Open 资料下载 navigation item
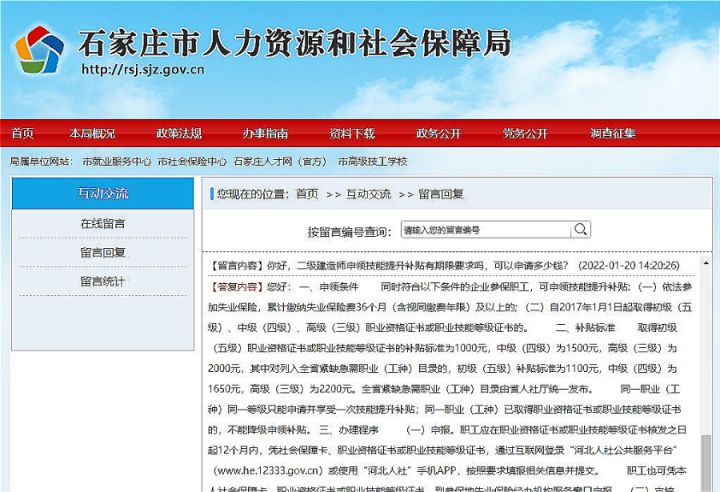This screenshot has height=492, width=720. [352, 133]
